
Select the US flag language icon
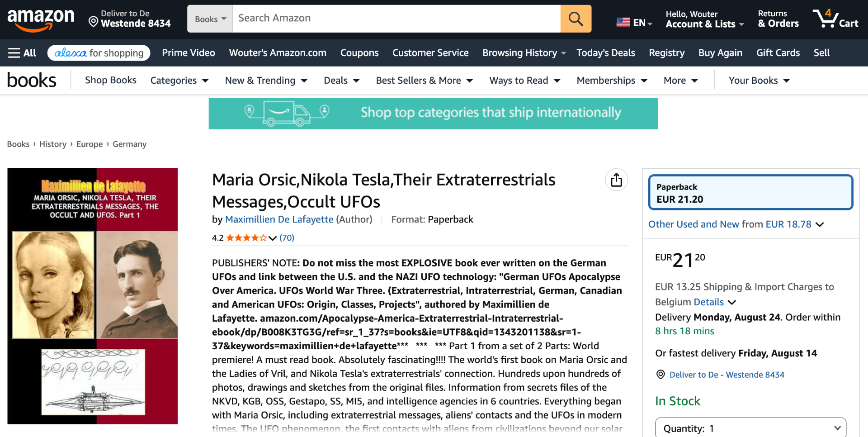[623, 22]
